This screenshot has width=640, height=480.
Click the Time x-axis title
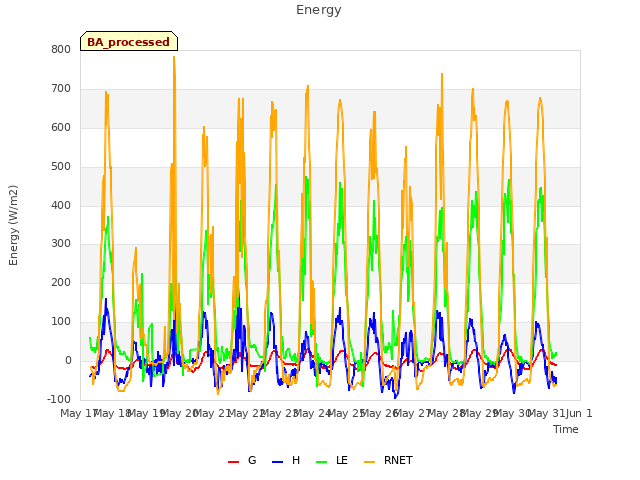(566, 429)
